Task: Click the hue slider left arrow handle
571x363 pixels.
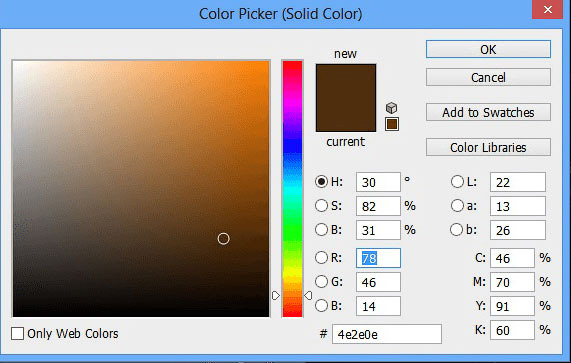Action: pos(276,295)
